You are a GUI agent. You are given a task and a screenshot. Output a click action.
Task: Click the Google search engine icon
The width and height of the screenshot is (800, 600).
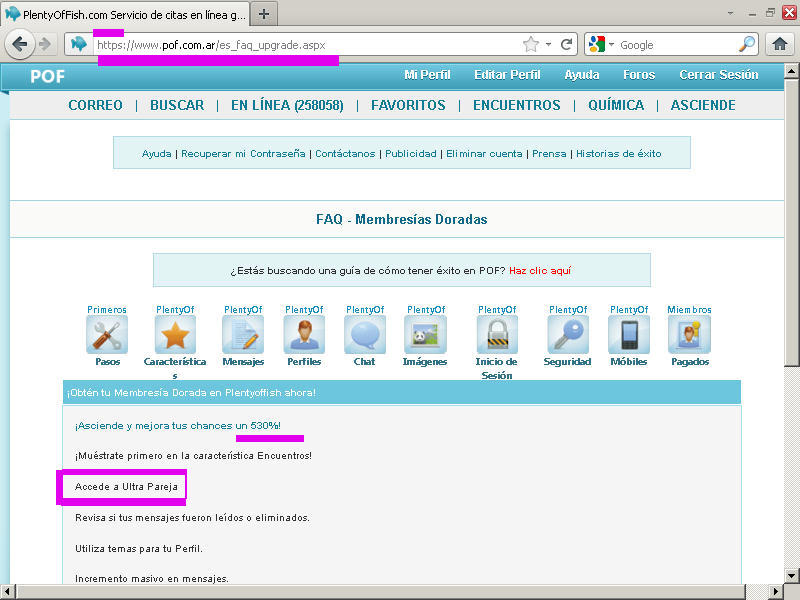tap(596, 44)
